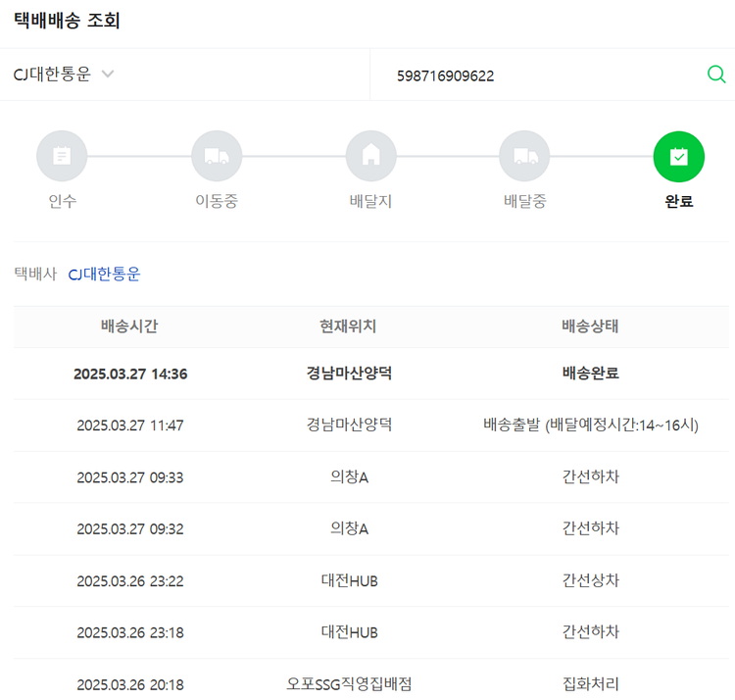Click the tracking number input field
The width and height of the screenshot is (735, 700).
tap(539, 75)
